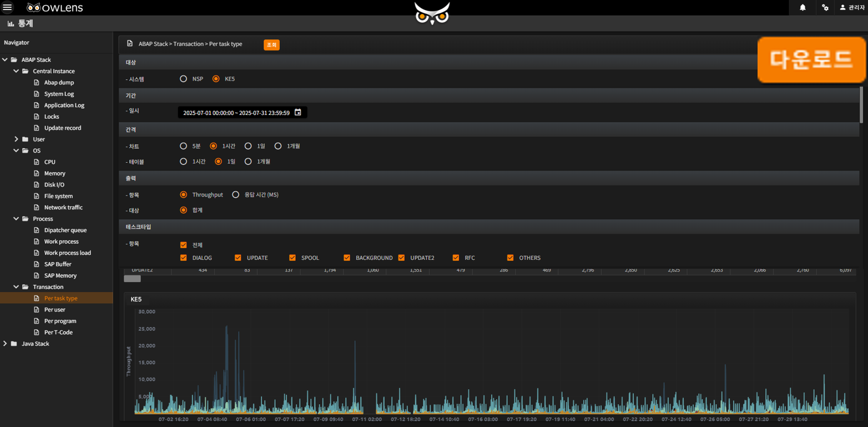Uncheck the BACKGROUND task type checkbox

tap(347, 258)
